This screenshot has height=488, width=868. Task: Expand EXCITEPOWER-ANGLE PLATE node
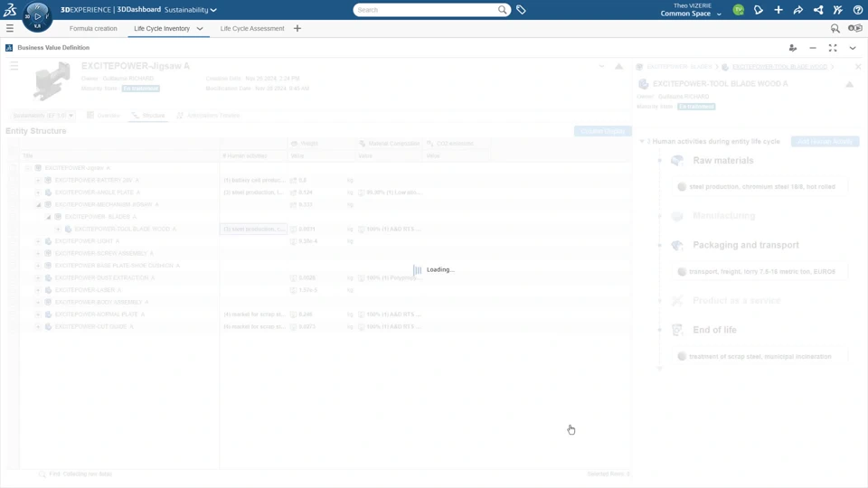click(x=38, y=192)
